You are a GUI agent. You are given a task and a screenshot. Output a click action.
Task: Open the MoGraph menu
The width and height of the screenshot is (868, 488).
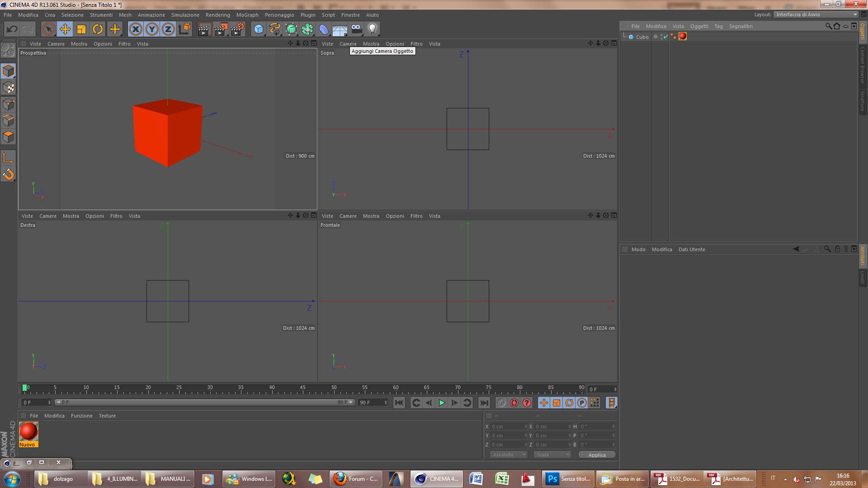point(247,15)
